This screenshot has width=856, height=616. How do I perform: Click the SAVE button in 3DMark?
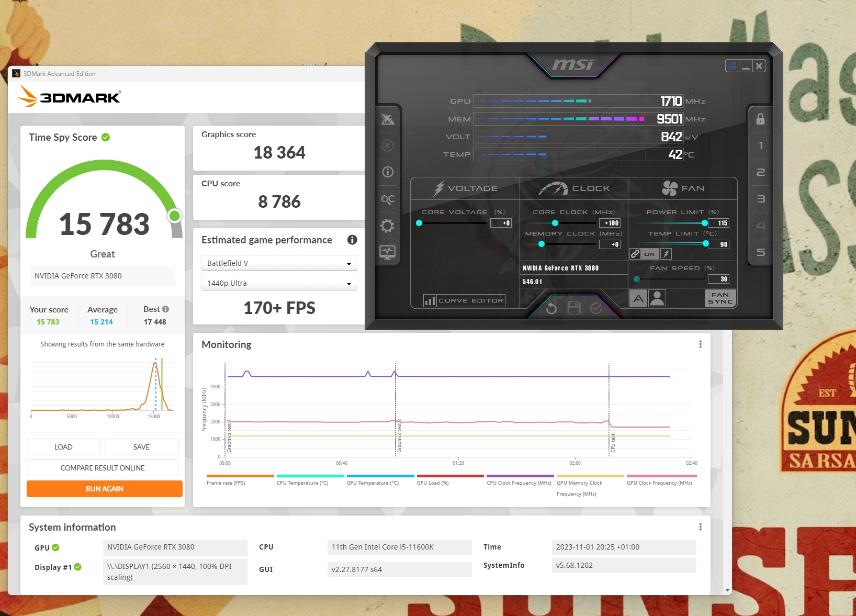coord(141,447)
